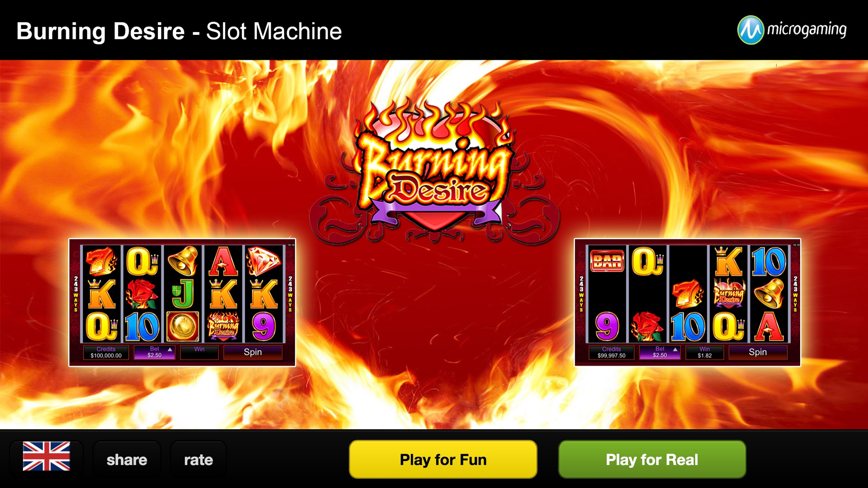
Task: Select the diamond symbol in left screenshot
Action: [x=264, y=261]
